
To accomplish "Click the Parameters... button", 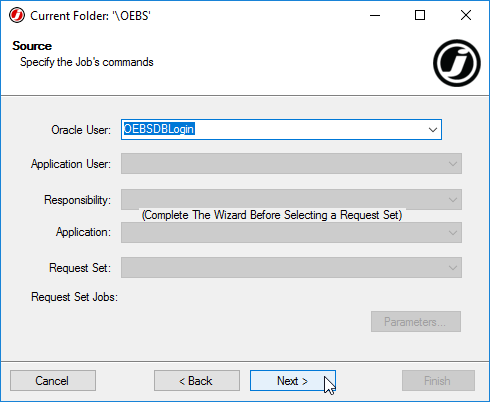I will tap(416, 322).
